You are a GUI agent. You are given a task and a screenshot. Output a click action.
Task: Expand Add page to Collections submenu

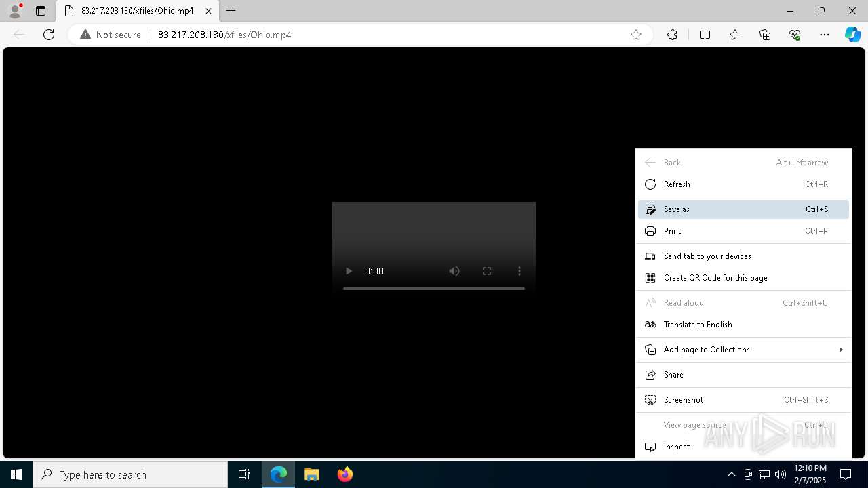click(743, 350)
